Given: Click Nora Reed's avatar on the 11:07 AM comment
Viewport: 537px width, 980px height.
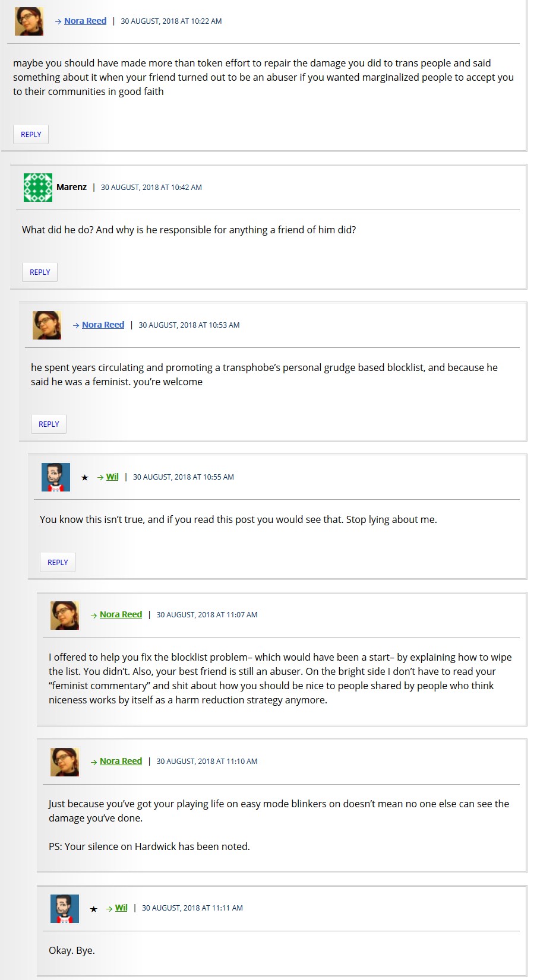Looking at the screenshot, I should (65, 615).
